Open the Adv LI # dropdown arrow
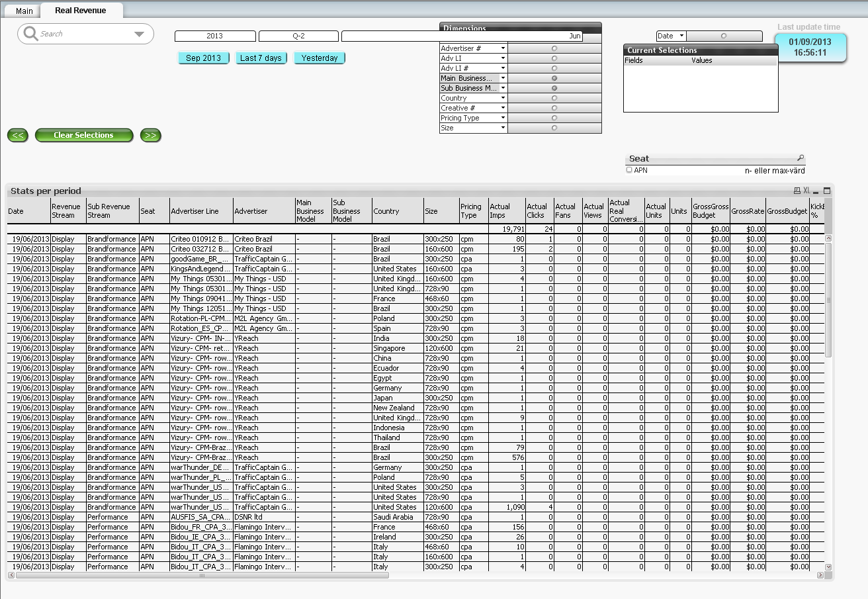868x599 pixels. click(503, 68)
